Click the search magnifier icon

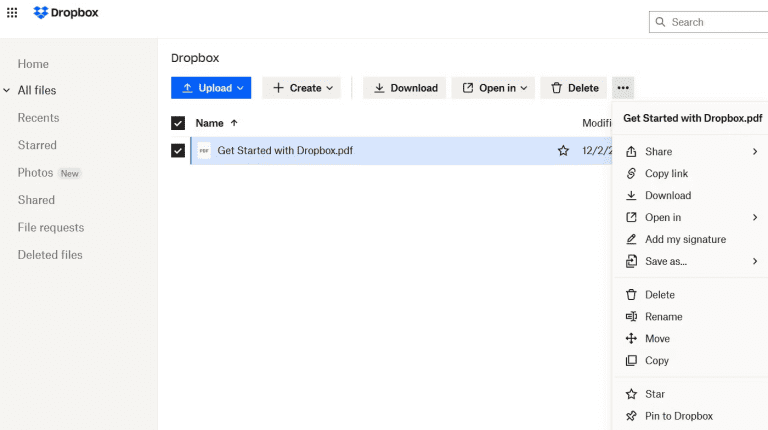[660, 22]
